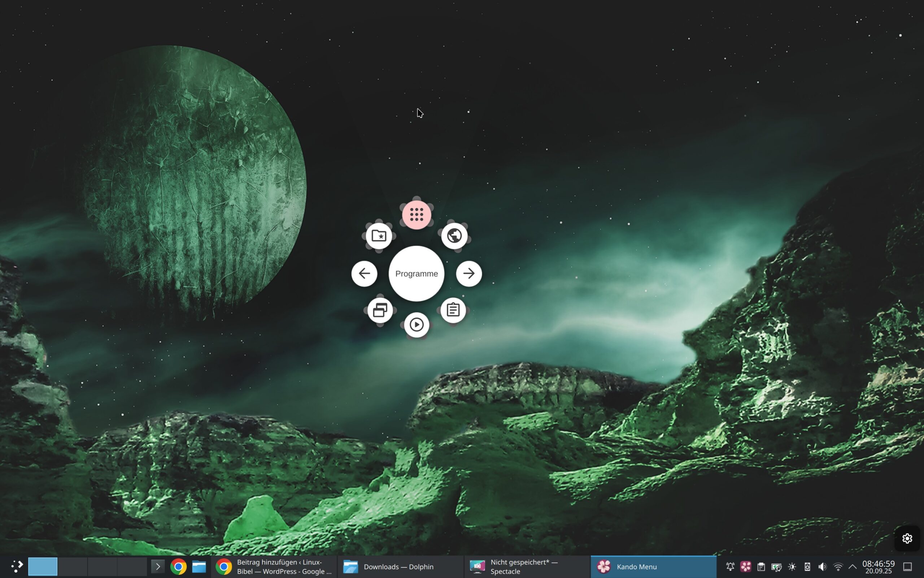Switch to the third virtual desktop in the pager
Image resolution: width=924 pixels, height=578 pixels.
tap(103, 566)
